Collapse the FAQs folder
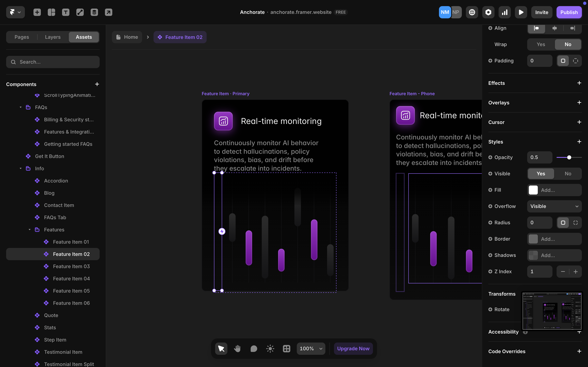 coord(21,107)
